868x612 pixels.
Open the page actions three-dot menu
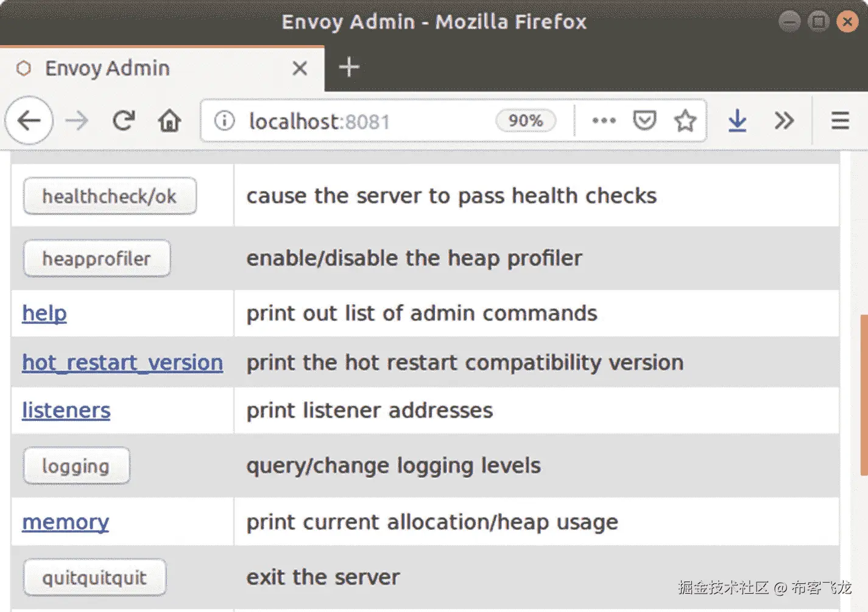pyautogui.click(x=604, y=121)
